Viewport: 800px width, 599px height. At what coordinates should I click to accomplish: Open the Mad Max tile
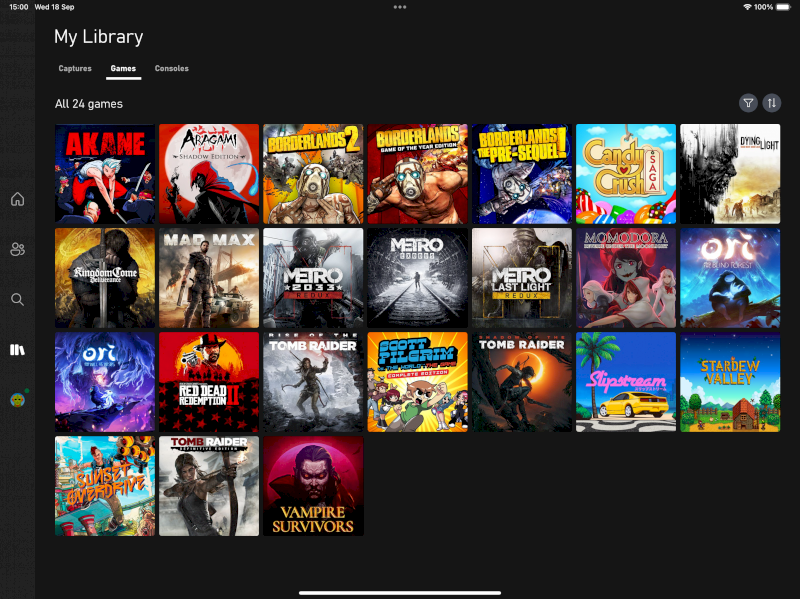[x=209, y=278]
